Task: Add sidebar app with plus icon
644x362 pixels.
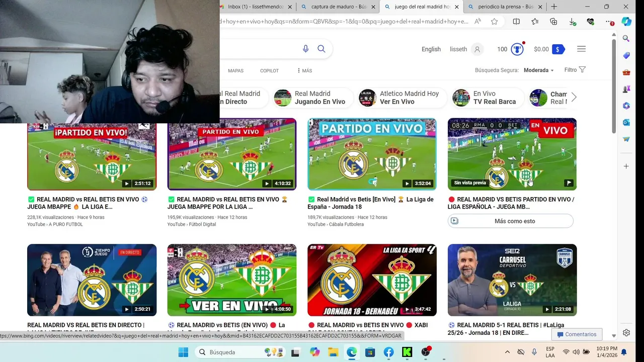Action: pyautogui.click(x=626, y=166)
